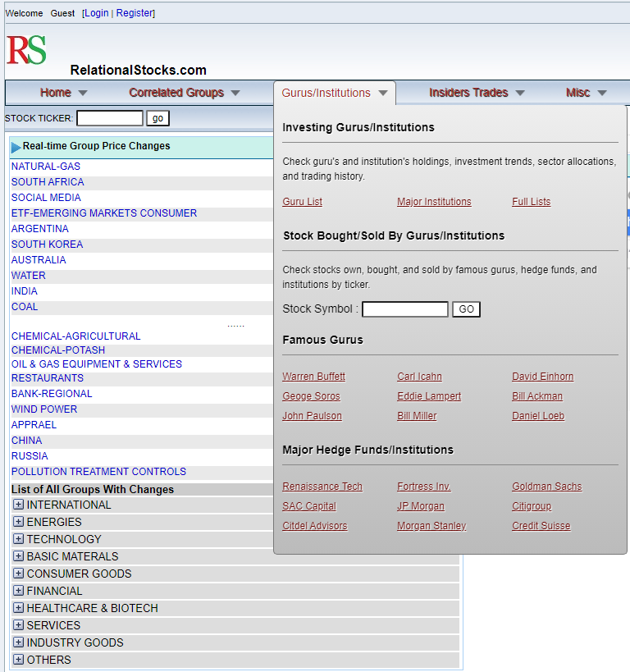This screenshot has width=630, height=672.
Task: Open the Misc menu
Action: pos(586,93)
